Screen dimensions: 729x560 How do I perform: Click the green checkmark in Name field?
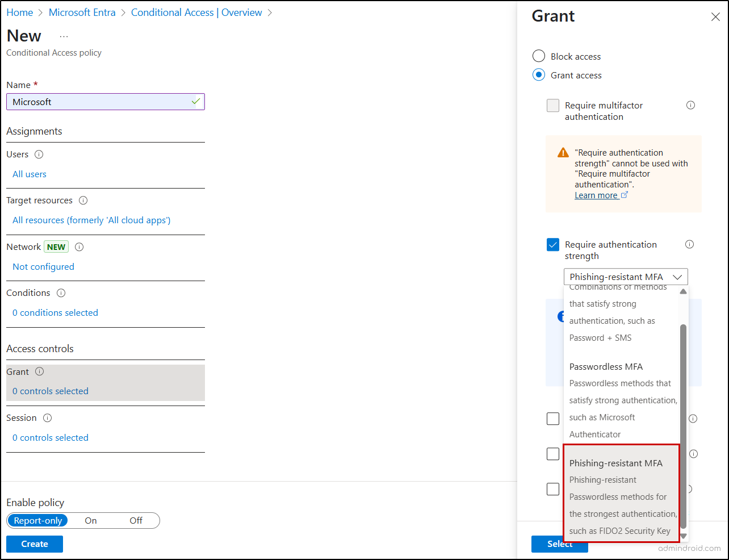196,102
